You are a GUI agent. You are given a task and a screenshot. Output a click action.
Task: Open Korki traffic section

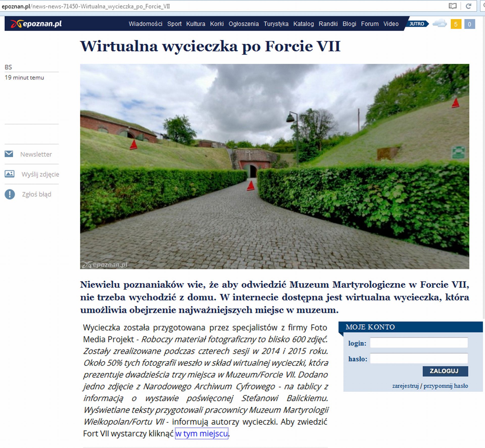(x=217, y=24)
